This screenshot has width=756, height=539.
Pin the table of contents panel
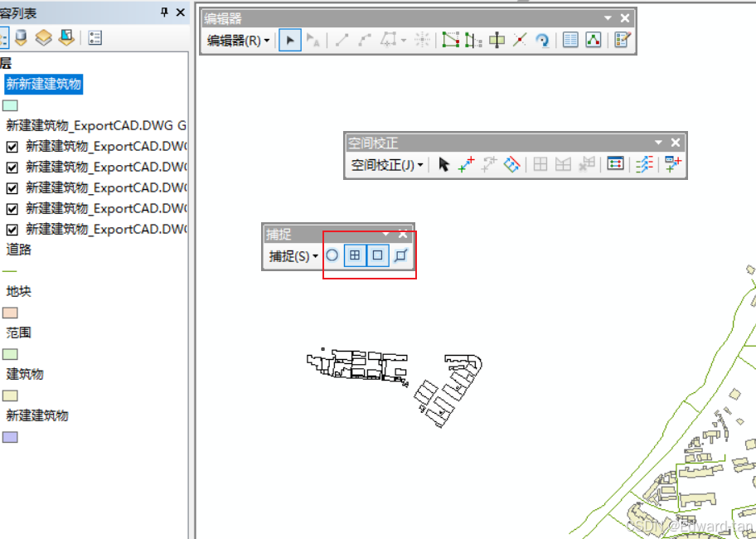[x=164, y=12]
